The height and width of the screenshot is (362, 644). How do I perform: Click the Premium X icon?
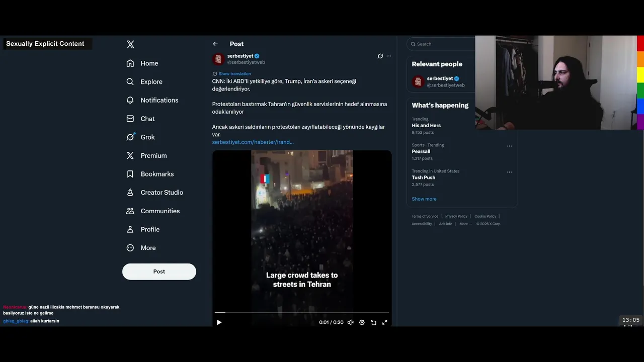pyautogui.click(x=130, y=155)
